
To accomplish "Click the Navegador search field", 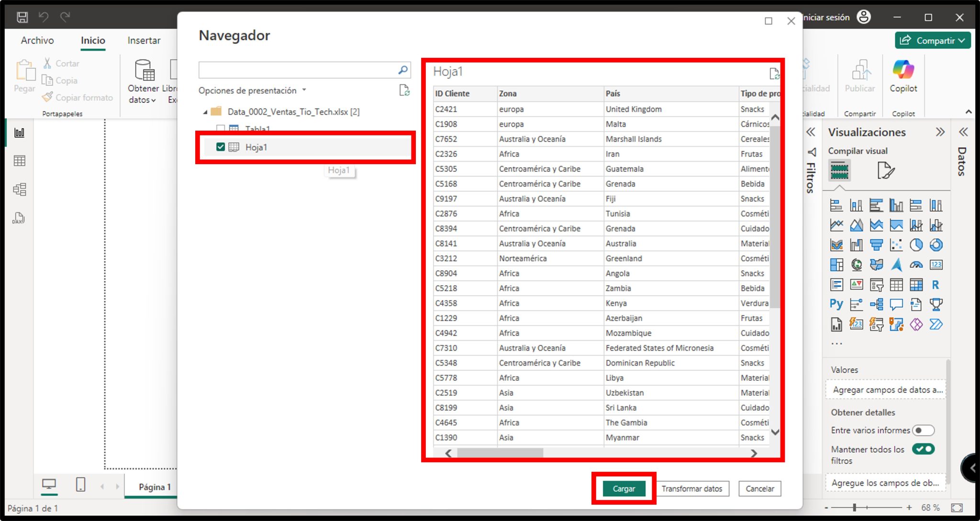I will click(x=298, y=70).
